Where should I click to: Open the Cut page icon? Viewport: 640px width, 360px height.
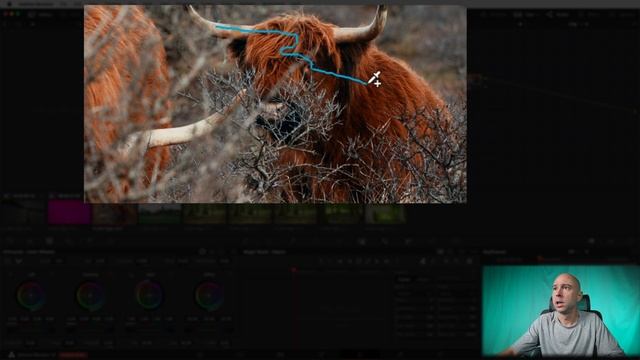pyautogui.click(x=240, y=355)
